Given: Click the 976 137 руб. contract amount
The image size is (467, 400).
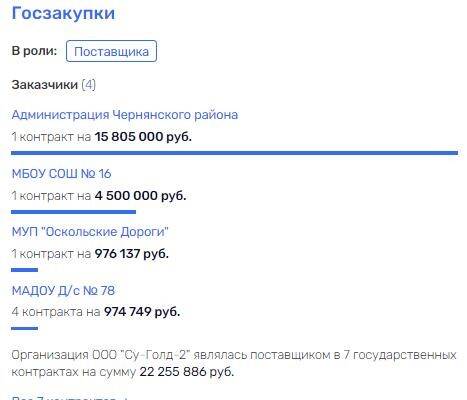Looking at the screenshot, I should coord(132,254).
